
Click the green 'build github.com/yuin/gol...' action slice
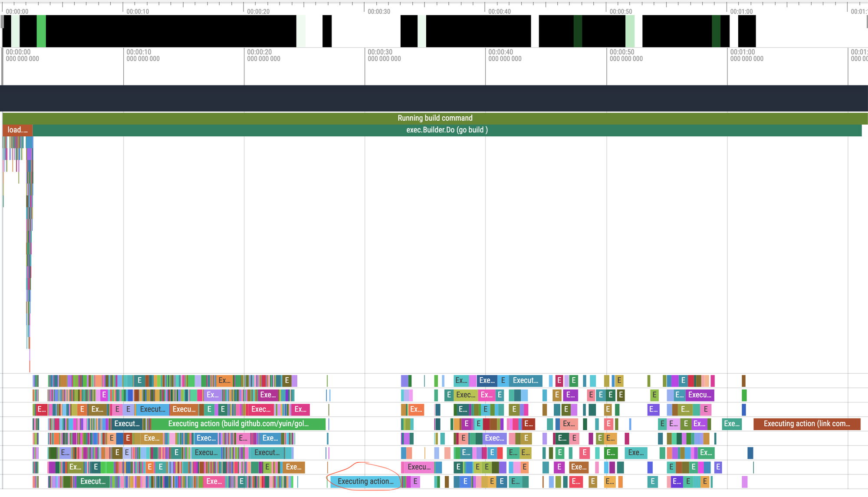pos(238,424)
